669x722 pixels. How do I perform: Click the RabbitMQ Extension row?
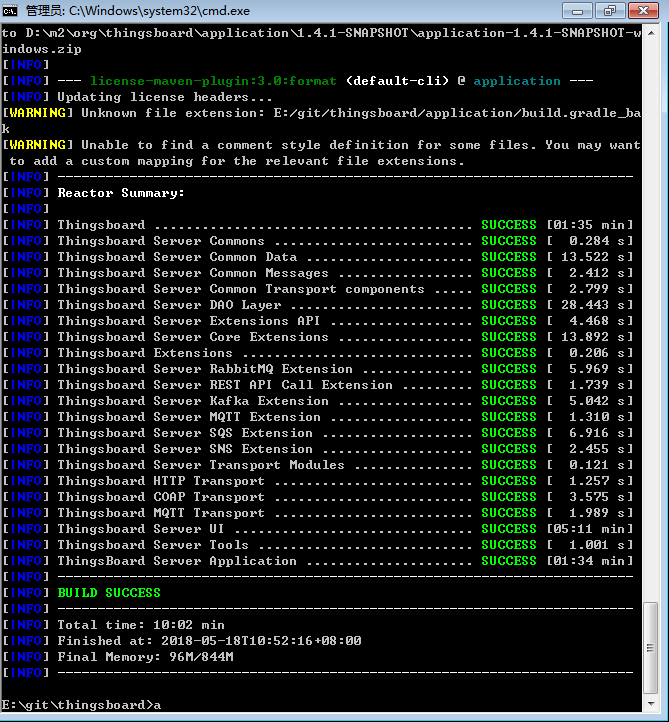tap(318, 369)
